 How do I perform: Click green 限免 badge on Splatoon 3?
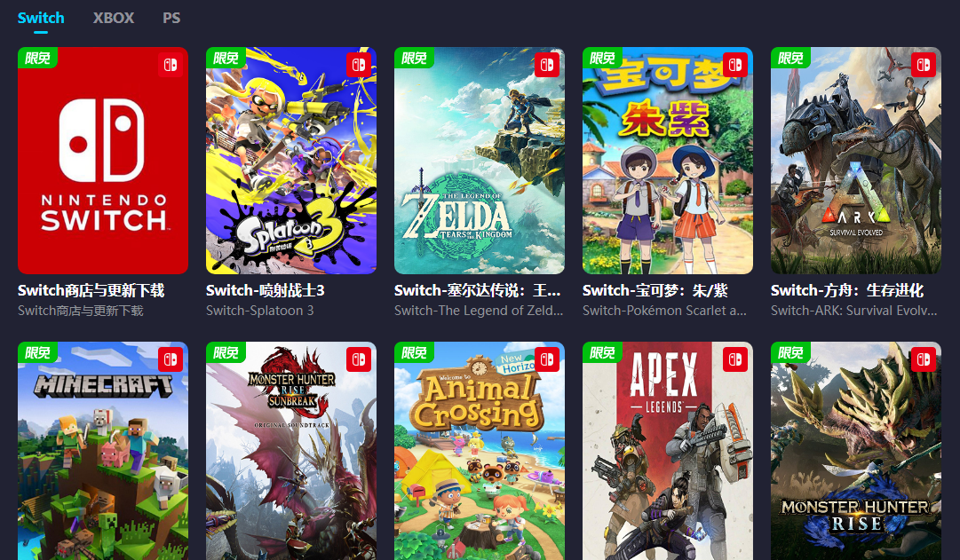(x=226, y=58)
